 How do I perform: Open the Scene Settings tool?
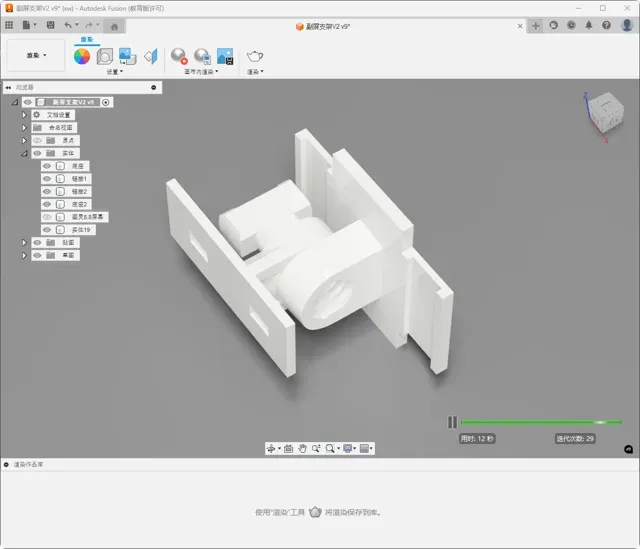pyautogui.click(x=104, y=56)
